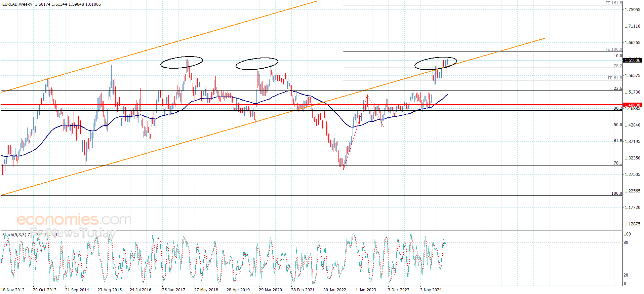
Task: Click the 27 May 2018 date label
Action: tap(206, 290)
